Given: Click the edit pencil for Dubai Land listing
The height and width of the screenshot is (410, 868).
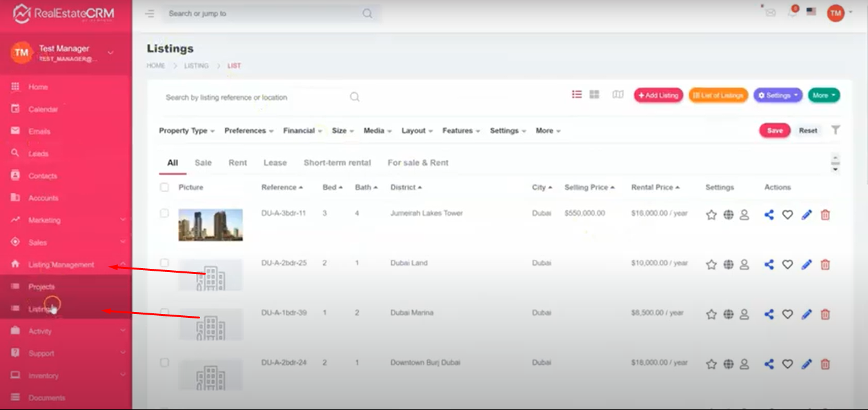Looking at the screenshot, I should pos(806,264).
